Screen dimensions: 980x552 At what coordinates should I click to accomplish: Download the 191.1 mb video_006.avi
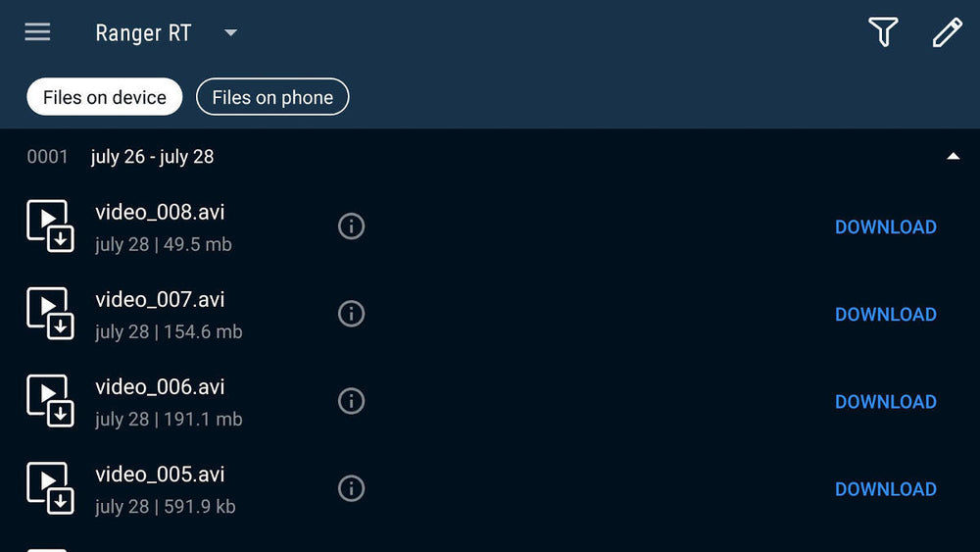click(885, 401)
